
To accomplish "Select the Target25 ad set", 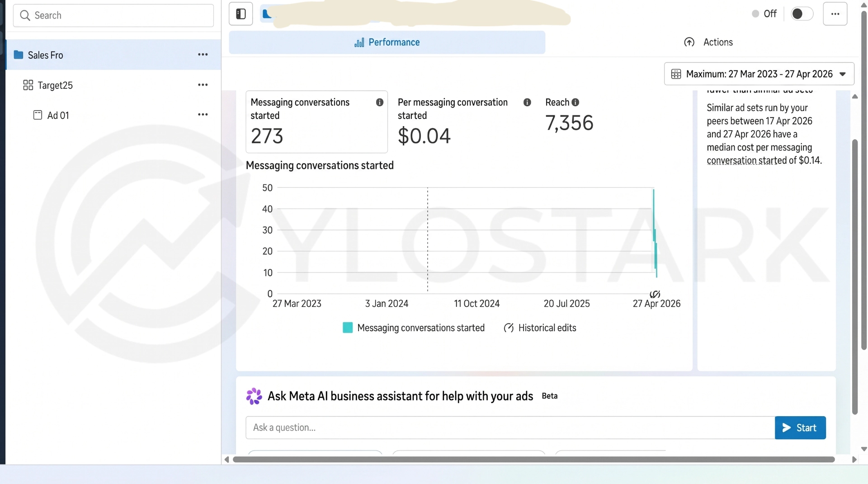I will pyautogui.click(x=113, y=85).
